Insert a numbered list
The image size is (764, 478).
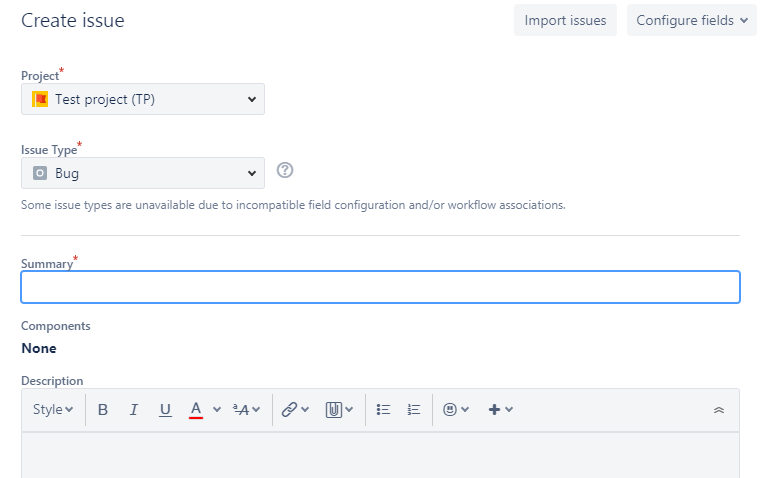click(414, 410)
